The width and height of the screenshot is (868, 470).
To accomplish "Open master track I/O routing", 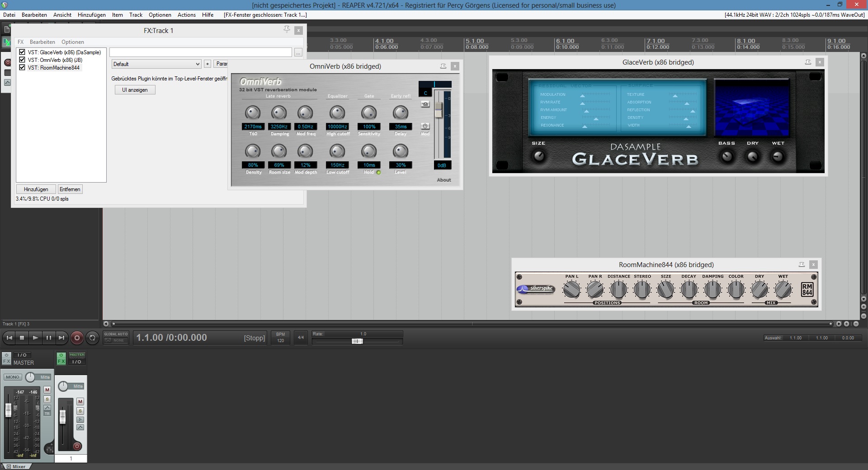I will click(22, 355).
